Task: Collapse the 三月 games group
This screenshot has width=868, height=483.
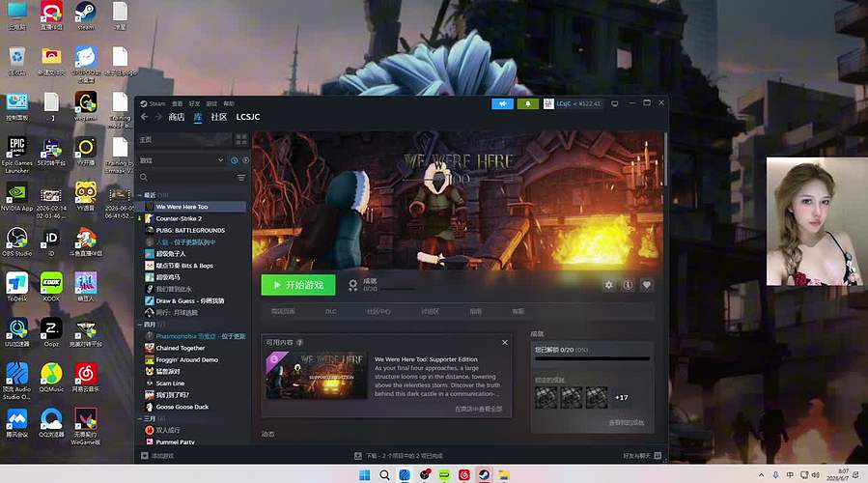Action: (x=141, y=418)
